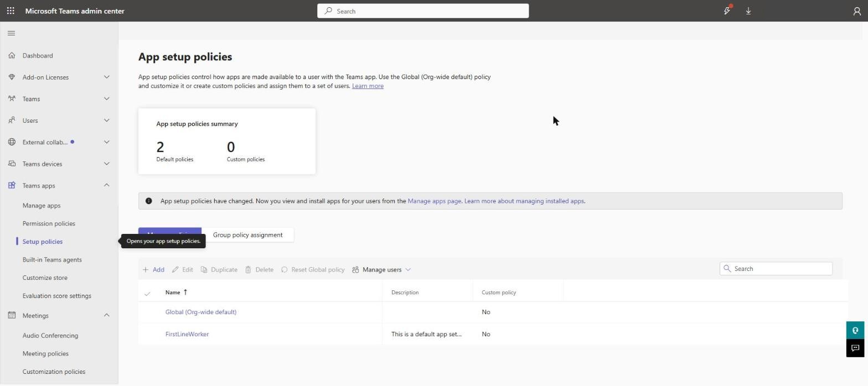Expand the Add-on Licenses section
868x386 pixels.
pos(107,77)
